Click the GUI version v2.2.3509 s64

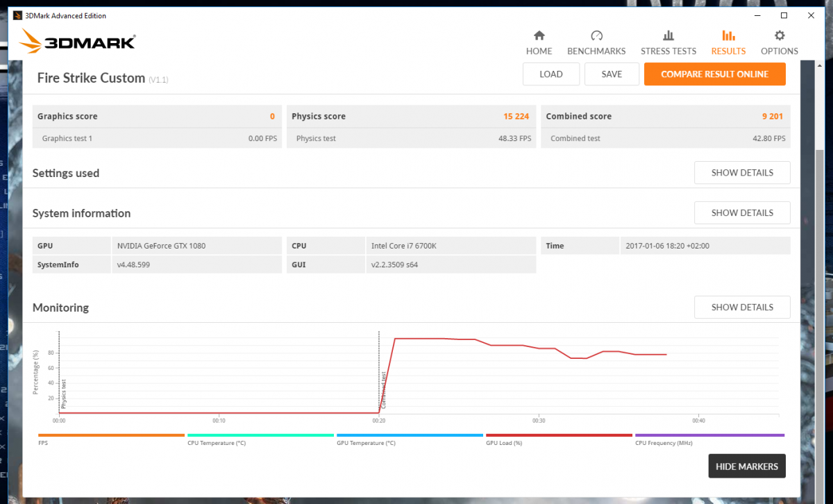394,264
